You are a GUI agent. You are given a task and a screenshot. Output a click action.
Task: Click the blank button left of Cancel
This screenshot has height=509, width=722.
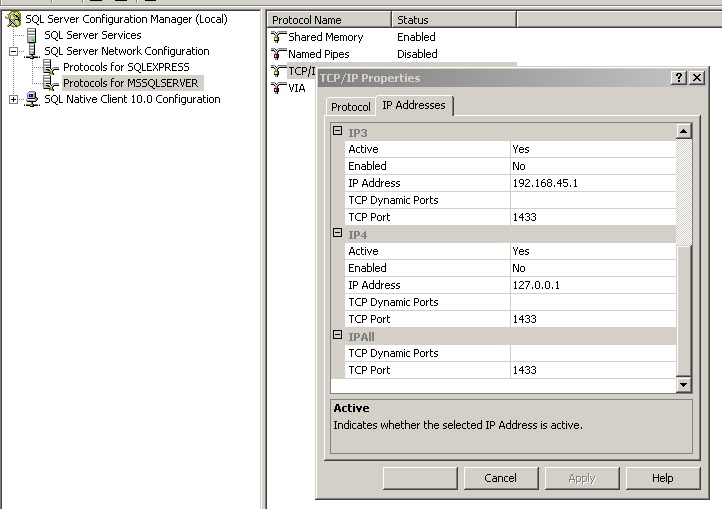[420, 478]
